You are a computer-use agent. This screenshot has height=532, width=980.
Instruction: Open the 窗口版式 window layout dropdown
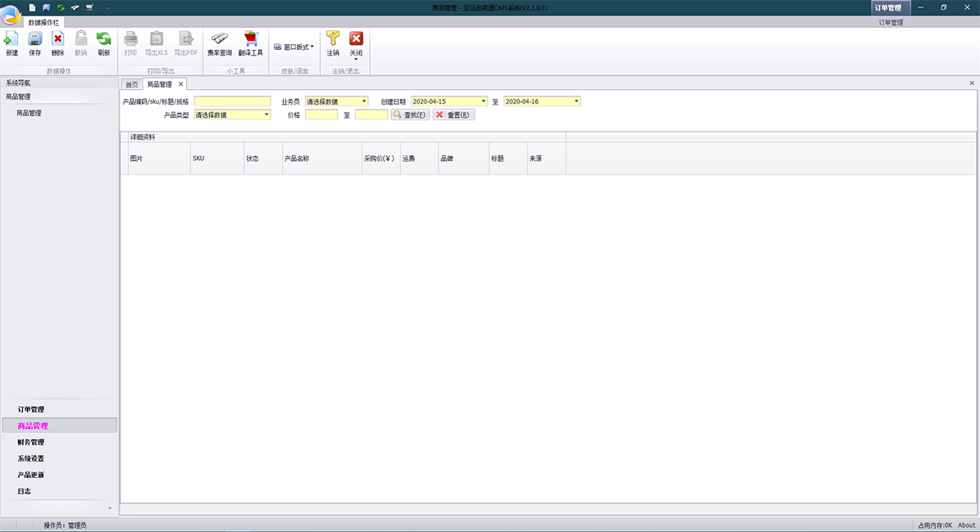tap(294, 47)
